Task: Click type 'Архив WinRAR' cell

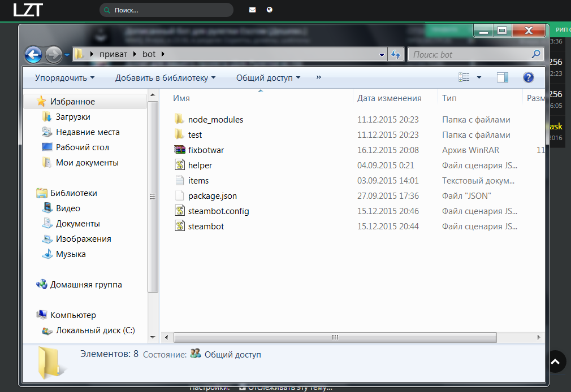Action: [470, 150]
